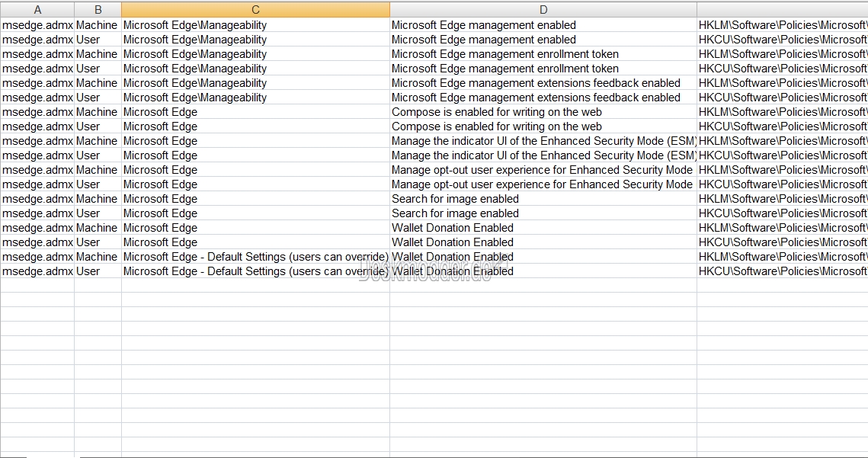Select 'User' cell beside 'Microsoft Edge management enabled'
Image resolution: width=868 pixels, height=458 pixels.
98,40
